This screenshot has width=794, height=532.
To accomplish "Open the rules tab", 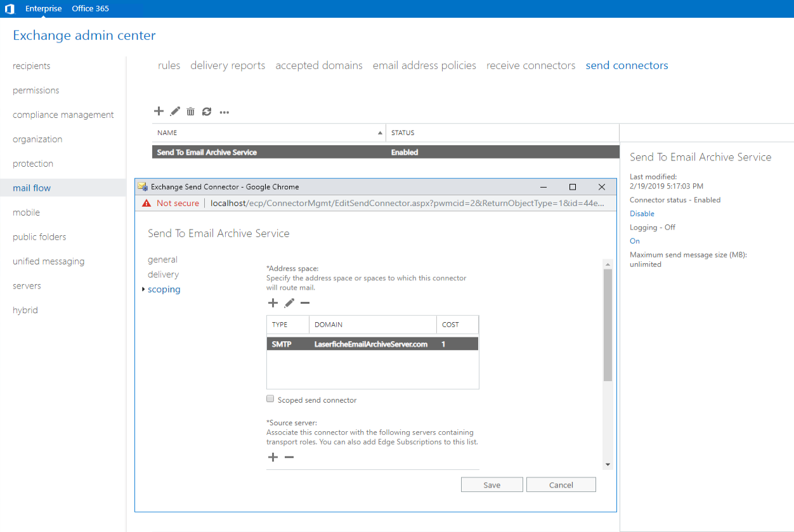I will (169, 65).
